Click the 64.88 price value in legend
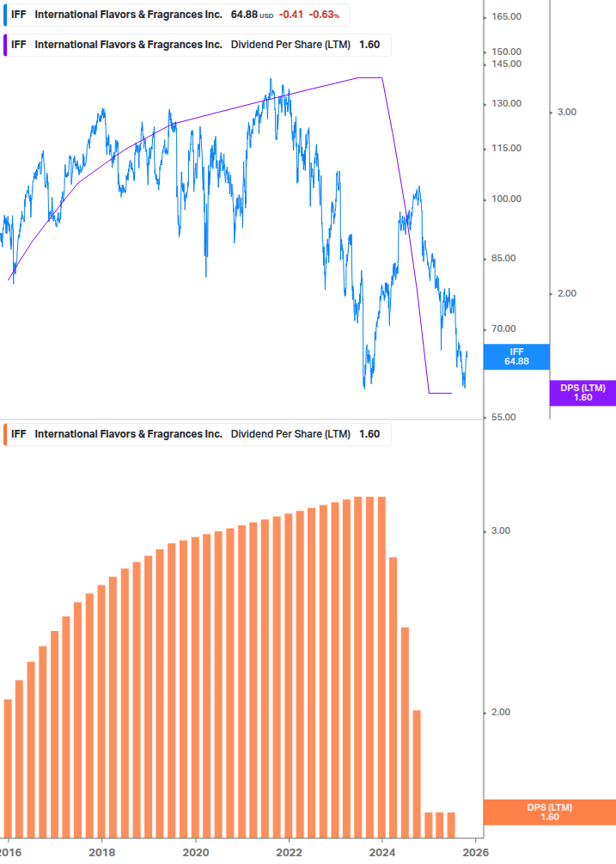This screenshot has width=616, height=864. pyautogui.click(x=244, y=15)
